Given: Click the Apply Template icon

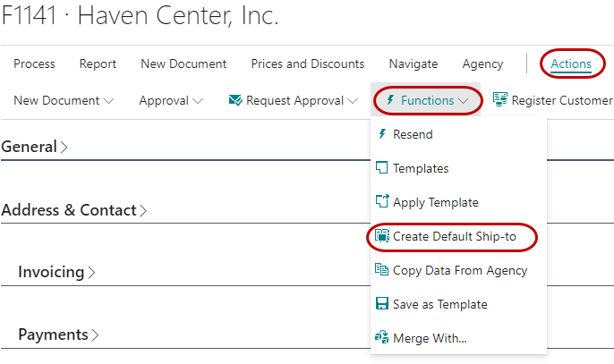Looking at the screenshot, I should 382,202.
